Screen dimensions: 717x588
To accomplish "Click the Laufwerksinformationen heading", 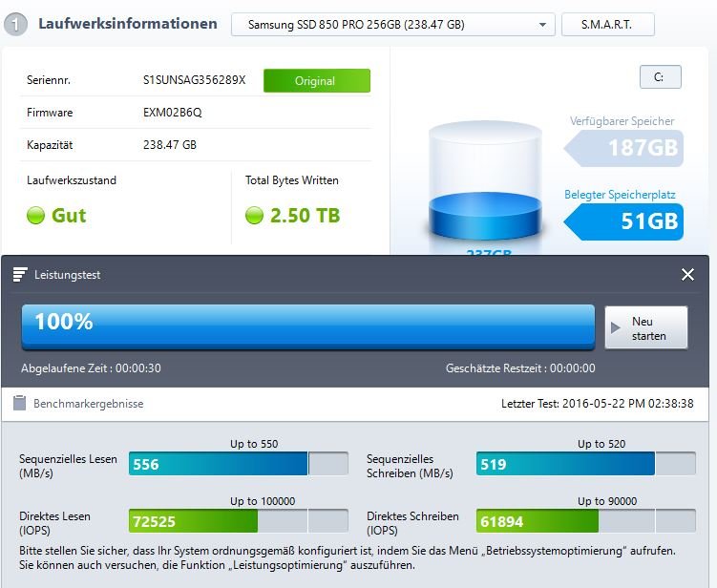I will [x=128, y=24].
